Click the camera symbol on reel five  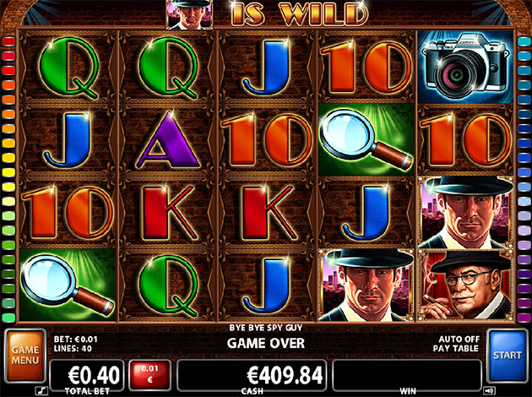click(465, 67)
